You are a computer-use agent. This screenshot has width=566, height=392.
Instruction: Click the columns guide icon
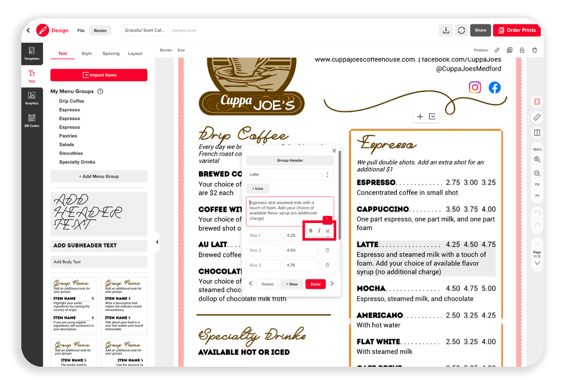pos(537,132)
